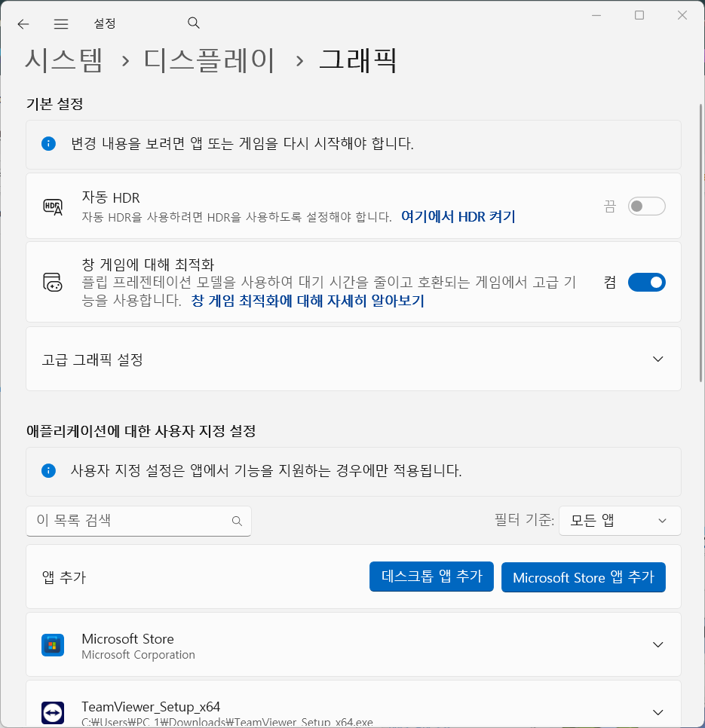This screenshot has height=728, width=705.
Task: Click the TeamViewer_Setup_x64 app icon
Action: [x=52, y=711]
